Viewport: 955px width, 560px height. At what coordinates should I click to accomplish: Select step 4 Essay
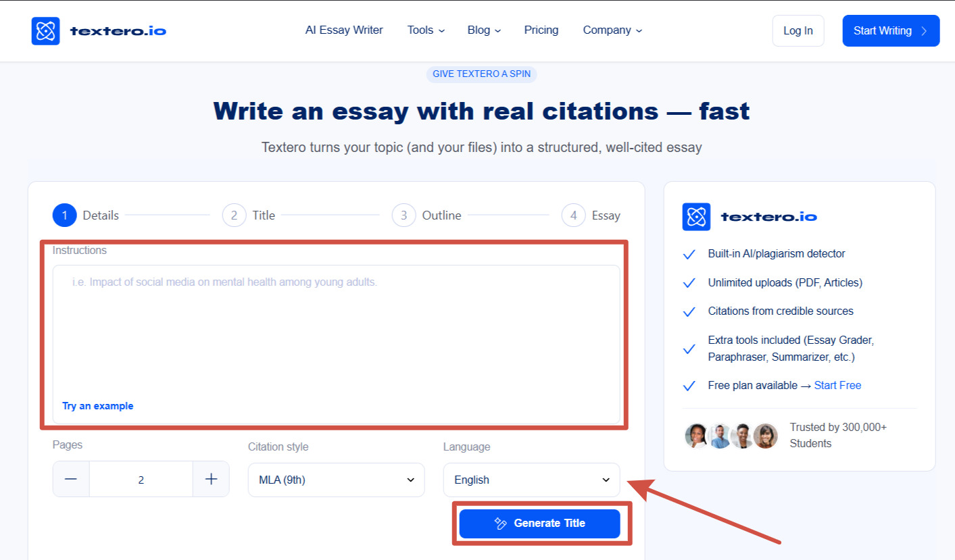[591, 215]
